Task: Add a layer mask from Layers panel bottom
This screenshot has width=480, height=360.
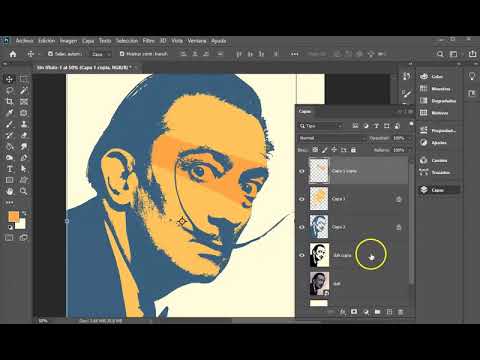Action: (x=354, y=312)
